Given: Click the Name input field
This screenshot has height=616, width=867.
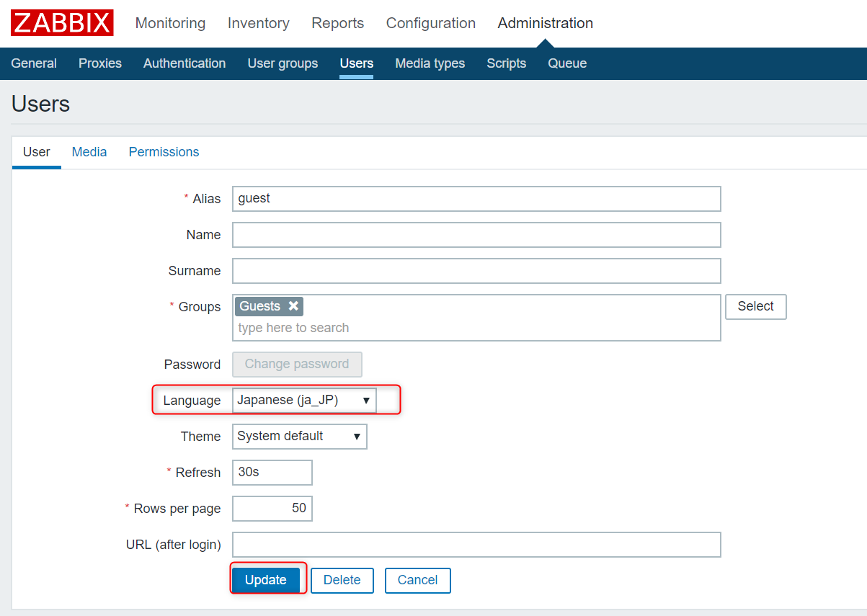Looking at the screenshot, I should (x=476, y=235).
